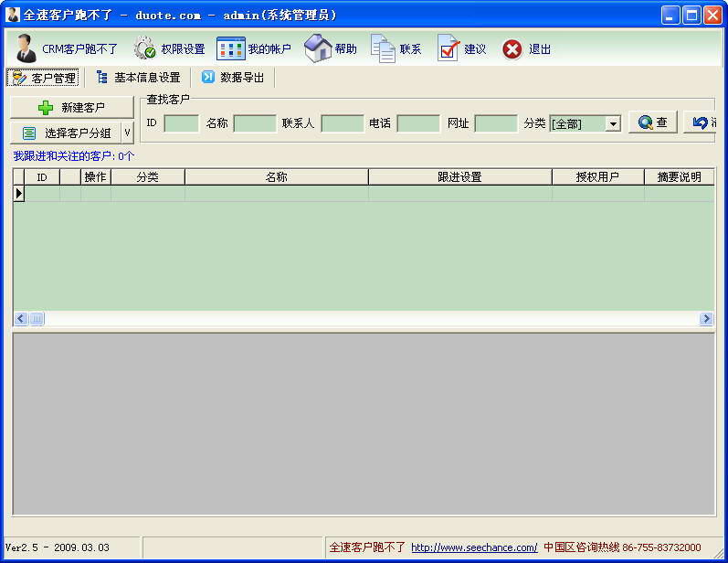728x563 pixels.
Task: Click the magnifier search 查 icon
Action: tap(646, 122)
